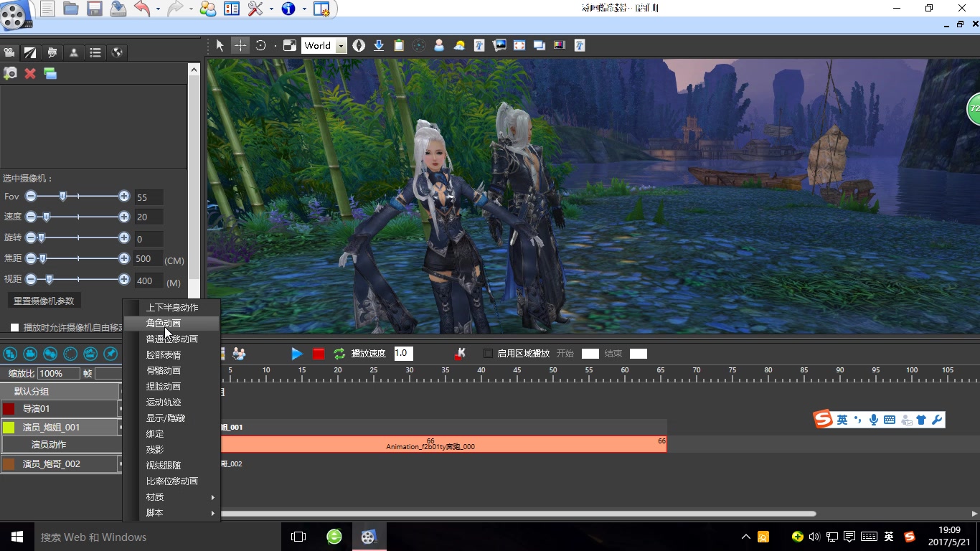This screenshot has width=980, height=551.
Task: Click the 焦距 slider handle
Action: 42,258
